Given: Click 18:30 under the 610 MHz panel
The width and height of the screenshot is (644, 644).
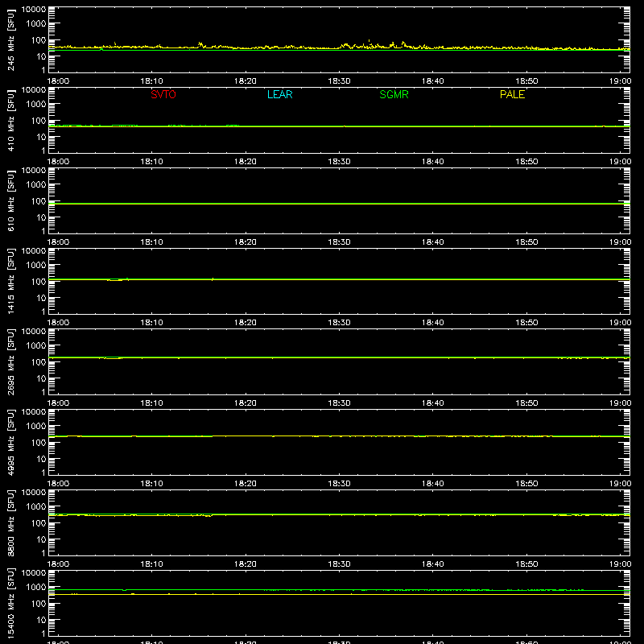Looking at the screenshot, I should [339, 242].
